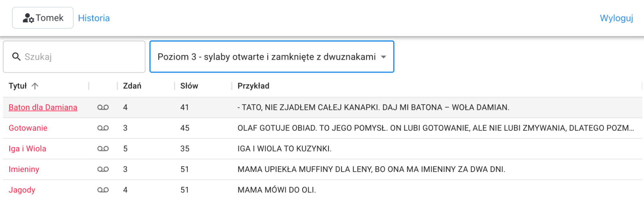
Task: Click the magnifier search icon
Action: tap(16, 57)
